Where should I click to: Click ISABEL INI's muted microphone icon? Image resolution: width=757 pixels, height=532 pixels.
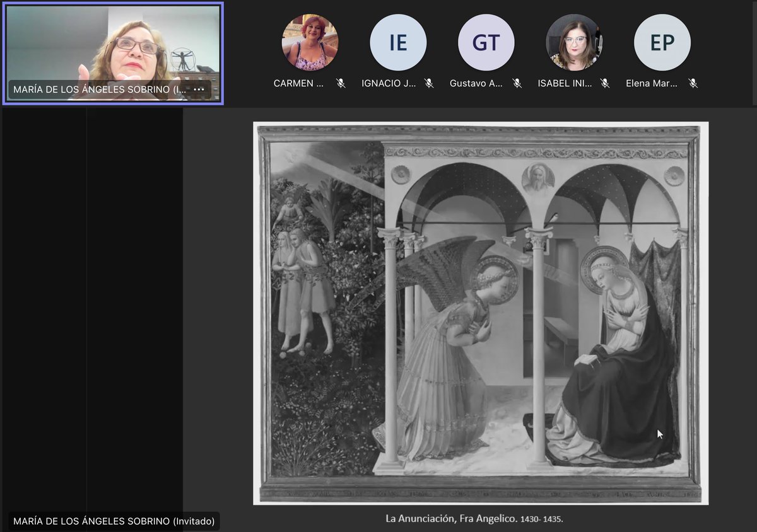[x=604, y=83]
